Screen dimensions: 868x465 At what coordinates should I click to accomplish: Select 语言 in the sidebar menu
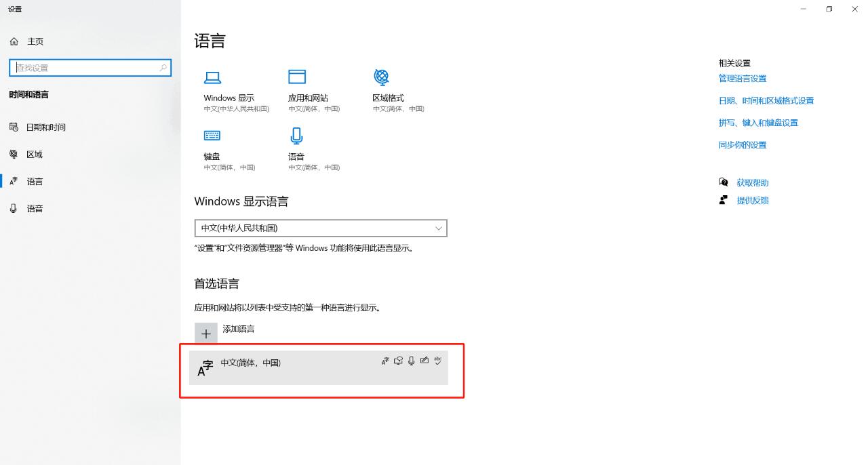(x=35, y=182)
